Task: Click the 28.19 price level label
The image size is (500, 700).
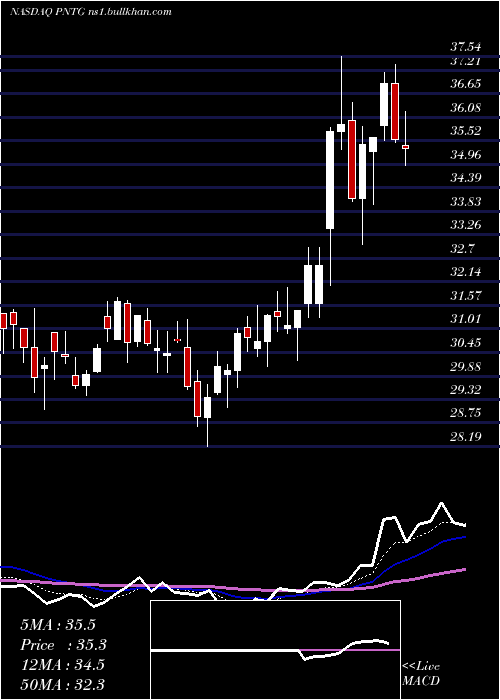Action: pos(466,436)
